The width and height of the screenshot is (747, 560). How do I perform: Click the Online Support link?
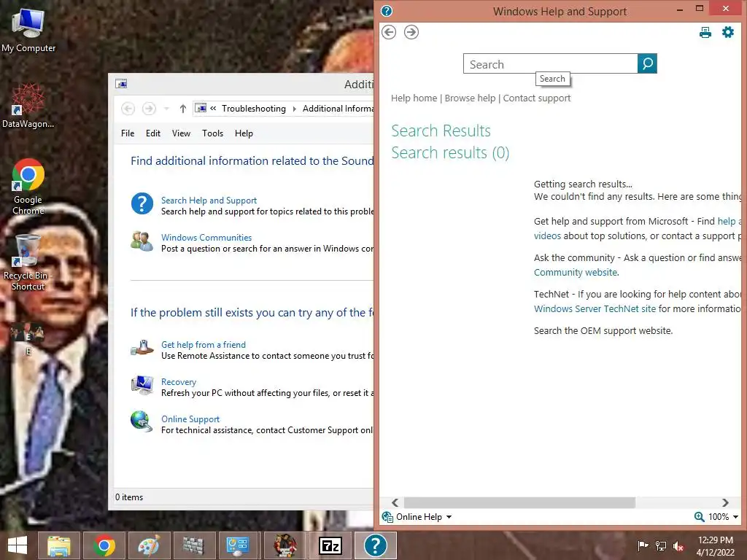click(x=190, y=419)
